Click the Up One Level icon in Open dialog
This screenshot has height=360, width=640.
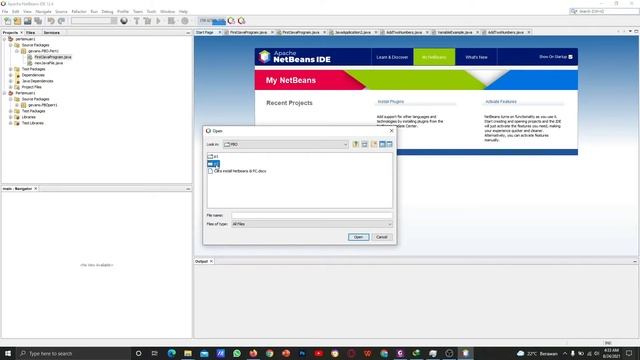coord(356,144)
